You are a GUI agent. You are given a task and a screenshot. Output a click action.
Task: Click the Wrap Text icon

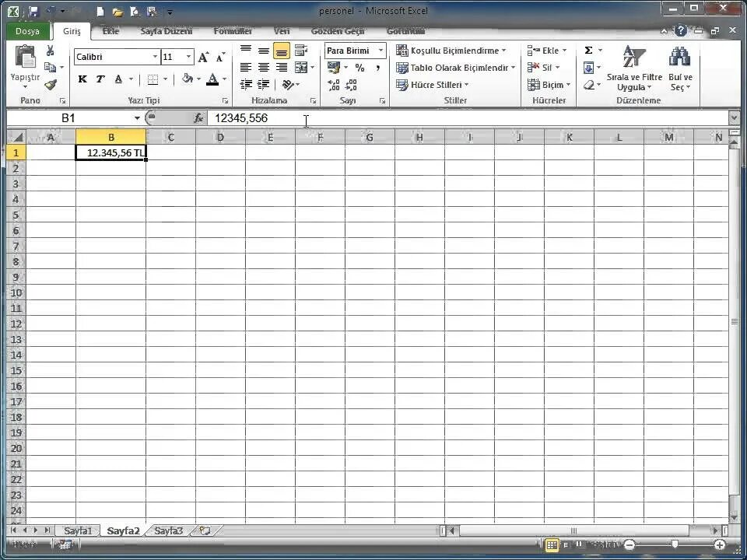pyautogui.click(x=300, y=51)
